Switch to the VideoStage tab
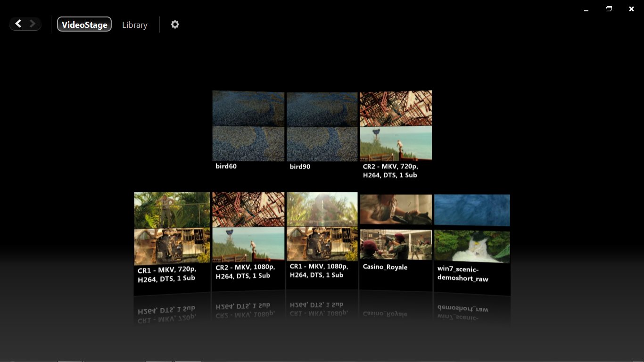Viewport: 644px width, 362px height. click(84, 25)
